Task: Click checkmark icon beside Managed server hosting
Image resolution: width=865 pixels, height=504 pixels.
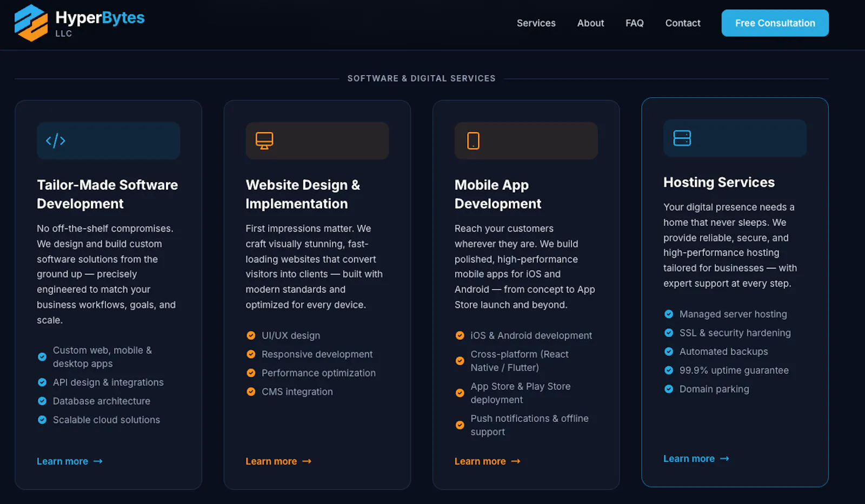Action: 669,314
